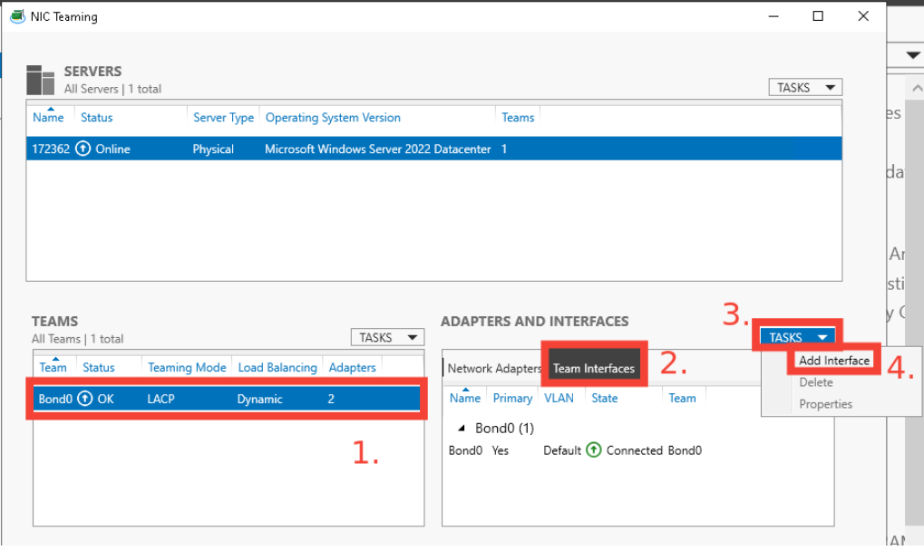Open the Adapters and Interfaces TASKS dropdown
The width and height of the screenshot is (924, 560).
(x=798, y=337)
